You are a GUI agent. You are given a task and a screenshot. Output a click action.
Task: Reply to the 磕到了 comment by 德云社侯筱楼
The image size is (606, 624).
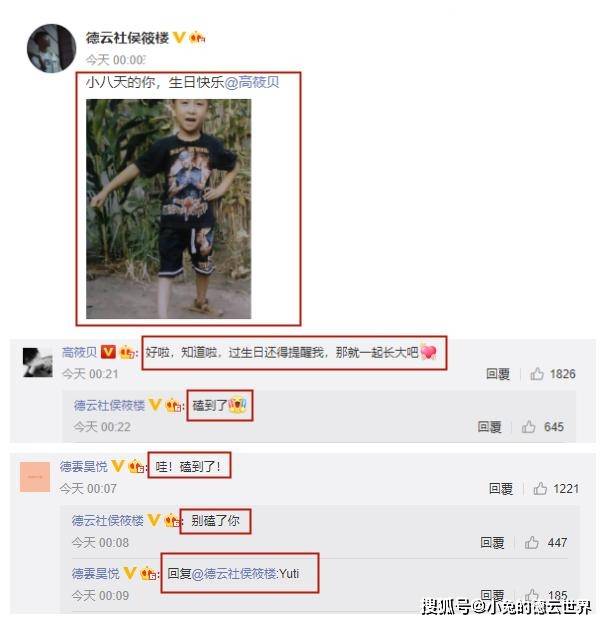[x=489, y=427]
